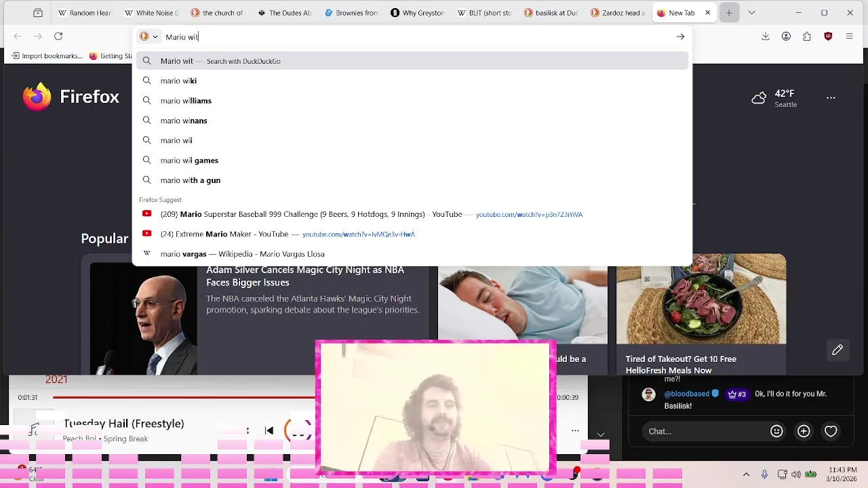Open the mario vargas Wikipedia suggestion
Image resolution: width=868 pixels, height=488 pixels.
(412, 254)
